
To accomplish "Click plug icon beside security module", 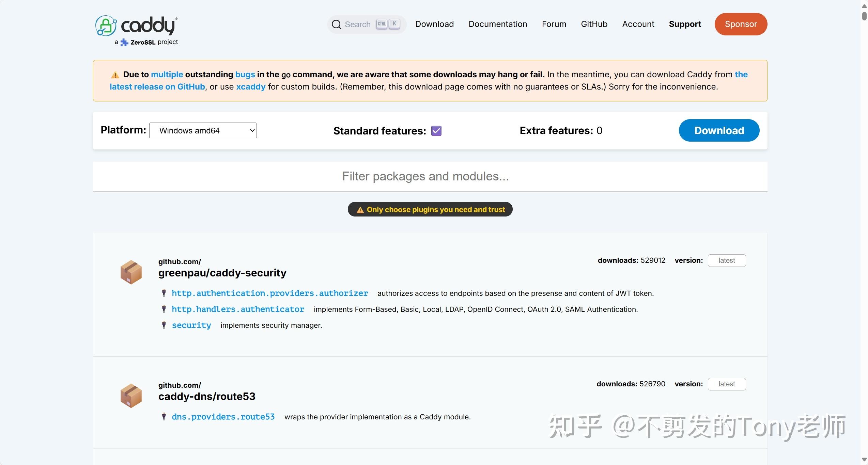I will click(x=164, y=325).
